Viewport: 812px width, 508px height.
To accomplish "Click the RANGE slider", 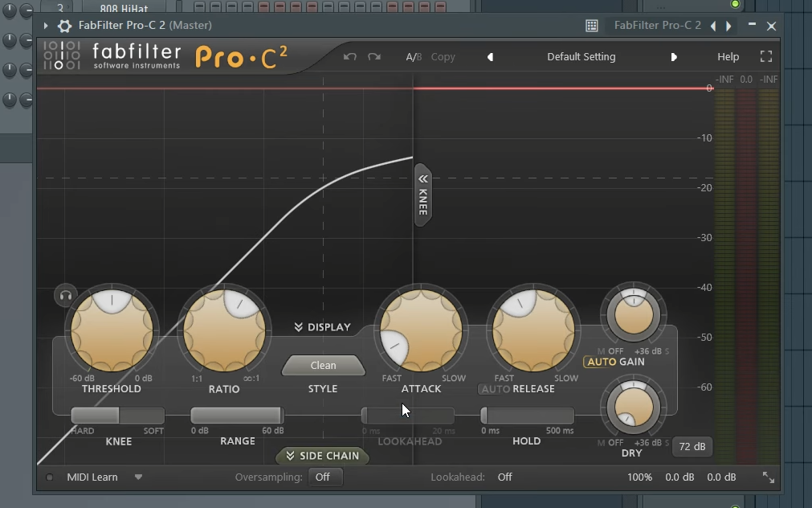I will [237, 416].
